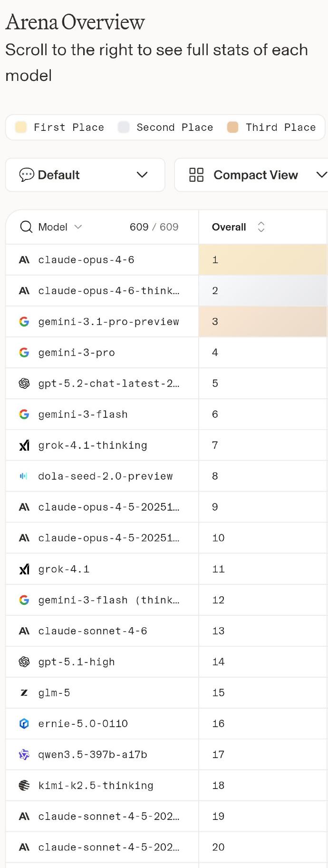
Task: Click the grid icon in Compact View
Action: 196,175
